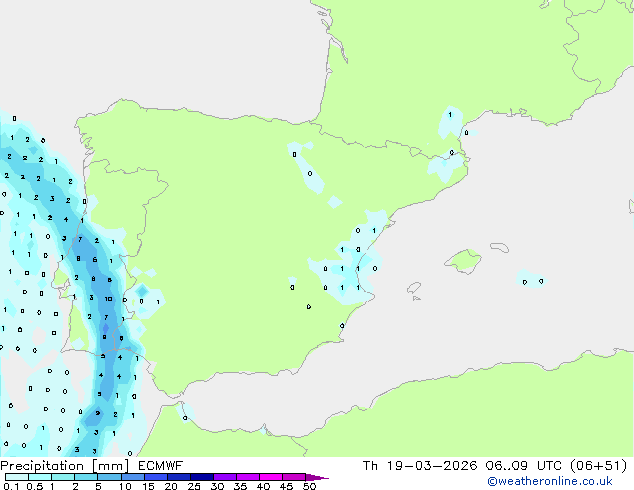The height and width of the screenshot is (490, 634).
Task: Click the '0.1' legend scale label
Action: click(x=11, y=486)
